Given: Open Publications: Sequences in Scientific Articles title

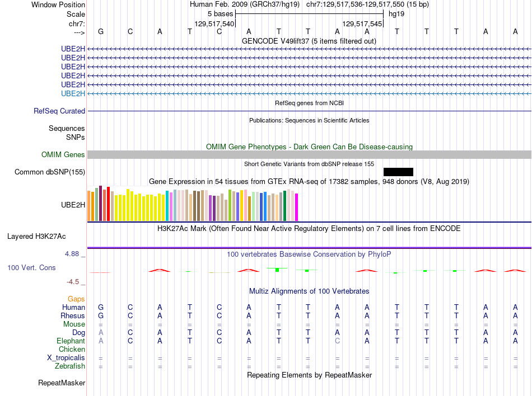Looking at the screenshot, I should [x=309, y=120].
